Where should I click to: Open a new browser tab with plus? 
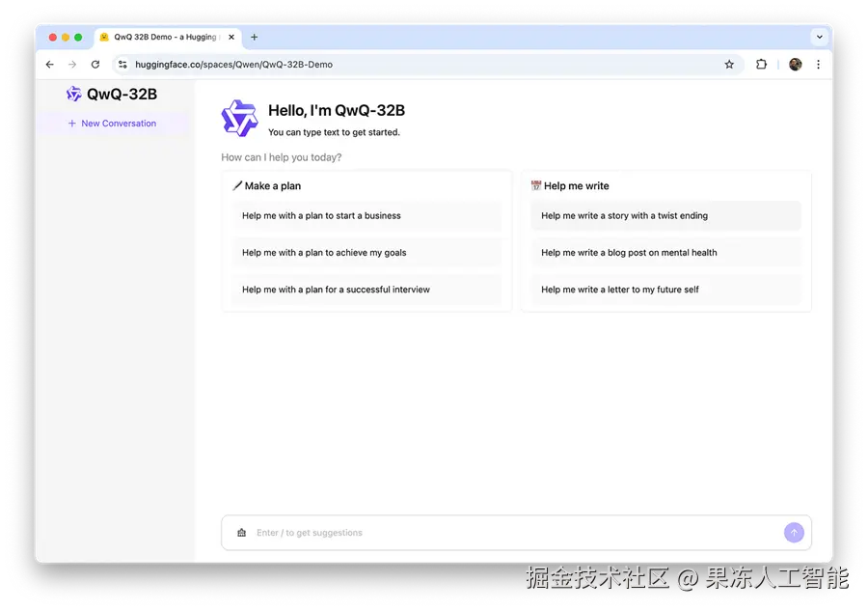pos(254,37)
